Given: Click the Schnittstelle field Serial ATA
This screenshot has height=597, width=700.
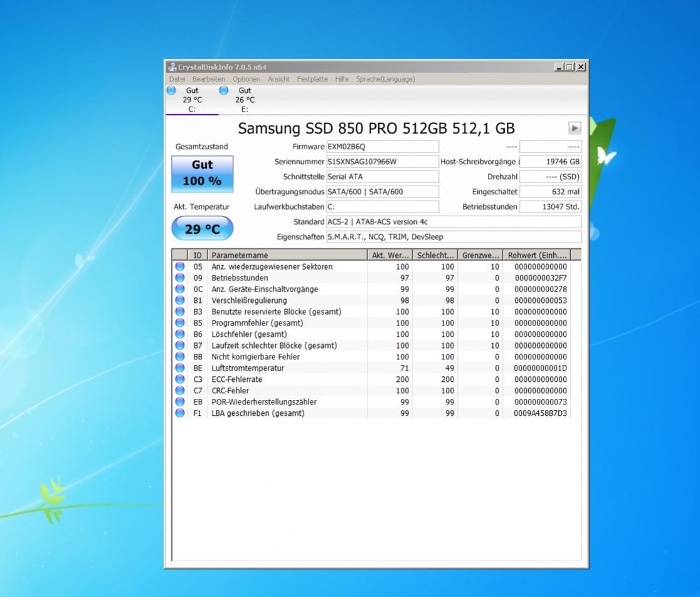Looking at the screenshot, I should (x=383, y=177).
